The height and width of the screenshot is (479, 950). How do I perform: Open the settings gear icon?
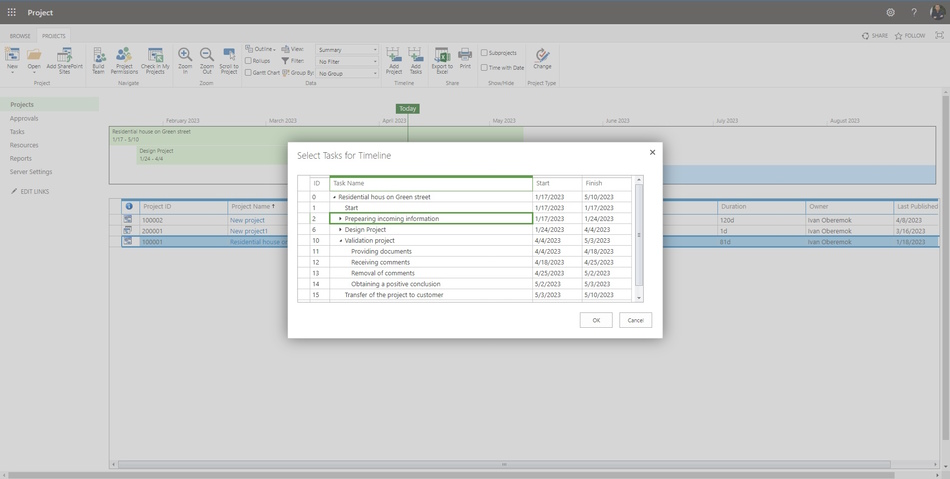click(x=890, y=12)
